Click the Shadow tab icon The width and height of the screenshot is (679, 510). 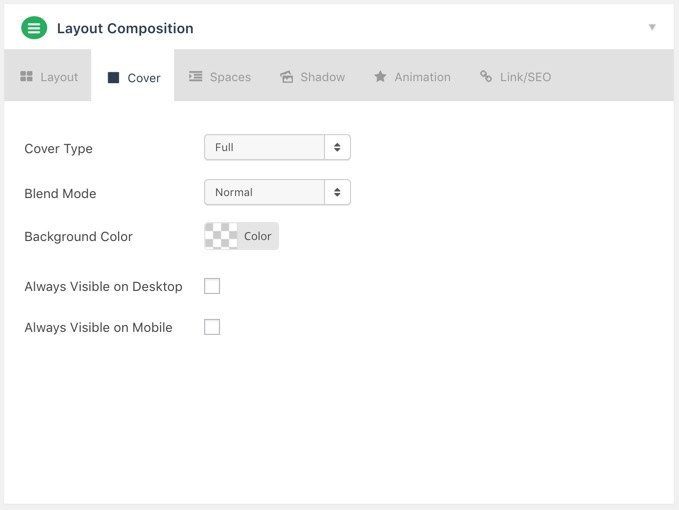pyautogui.click(x=287, y=77)
